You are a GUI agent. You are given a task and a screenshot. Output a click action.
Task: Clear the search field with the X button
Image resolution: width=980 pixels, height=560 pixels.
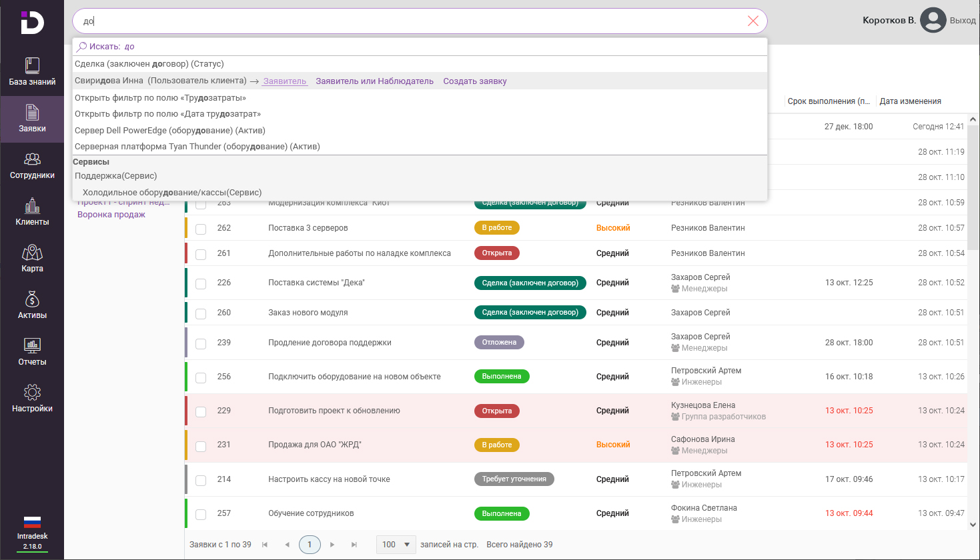pyautogui.click(x=753, y=21)
